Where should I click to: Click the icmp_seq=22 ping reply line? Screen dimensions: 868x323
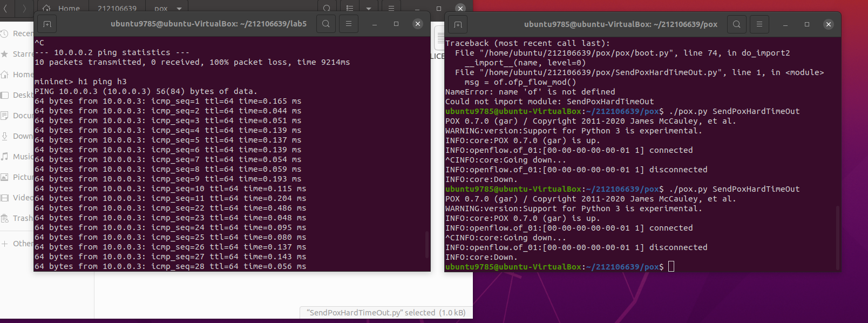point(170,208)
